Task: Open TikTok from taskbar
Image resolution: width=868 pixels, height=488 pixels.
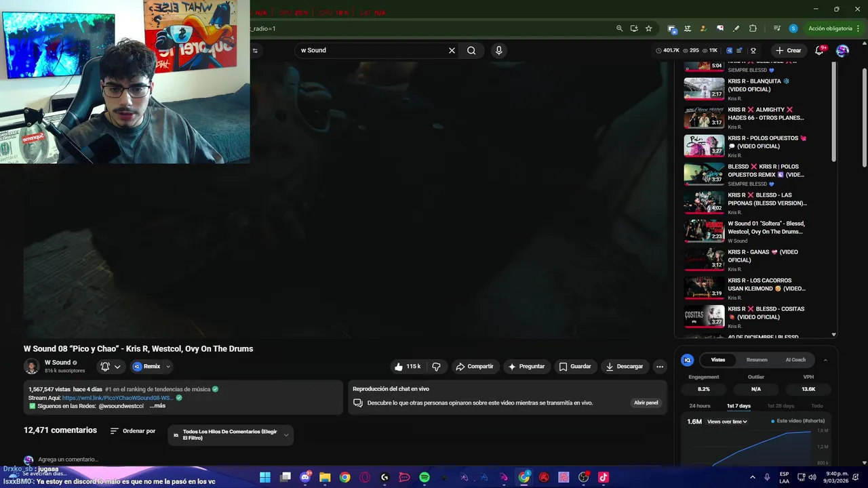Action: [x=604, y=477]
